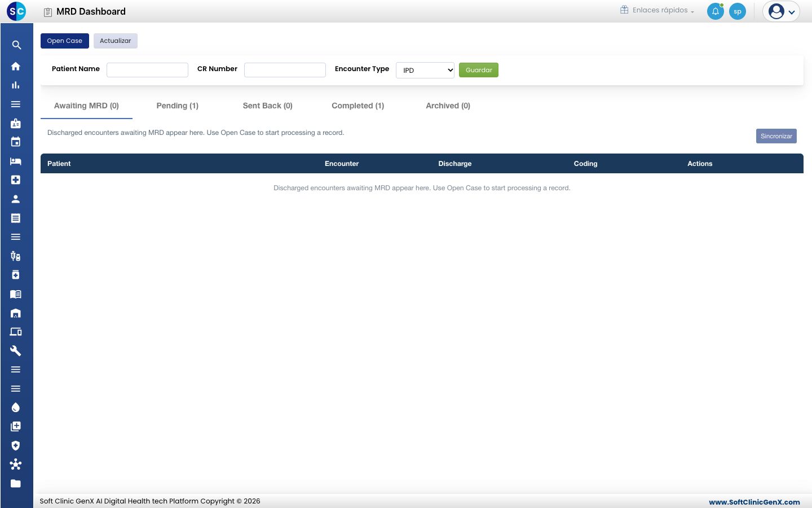Expand the Enlaces rápidos menu
This screenshot has height=508, width=812.
point(657,10)
